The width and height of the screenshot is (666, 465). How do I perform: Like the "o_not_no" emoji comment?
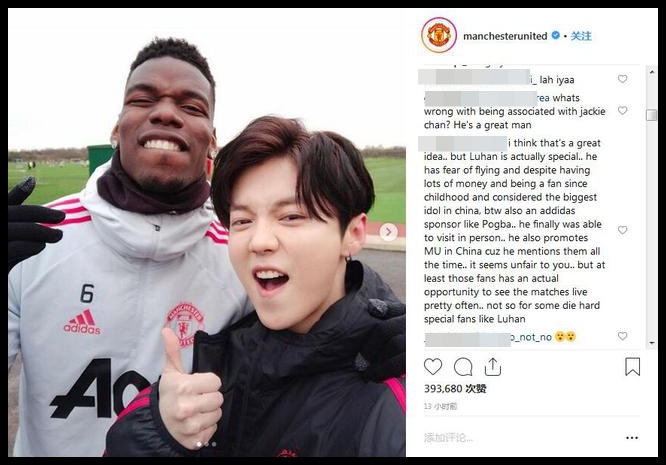coord(622,336)
